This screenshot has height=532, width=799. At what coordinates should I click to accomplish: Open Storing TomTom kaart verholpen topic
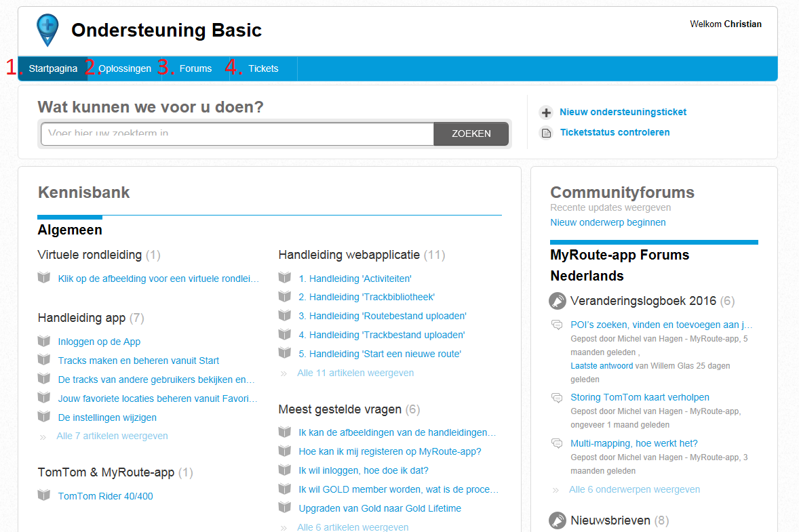[x=640, y=397]
